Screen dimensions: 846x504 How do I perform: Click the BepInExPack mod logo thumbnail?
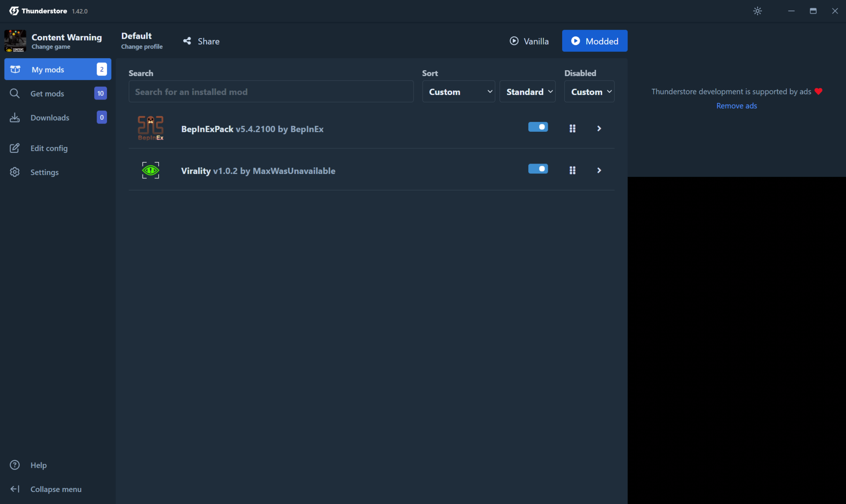tap(150, 128)
